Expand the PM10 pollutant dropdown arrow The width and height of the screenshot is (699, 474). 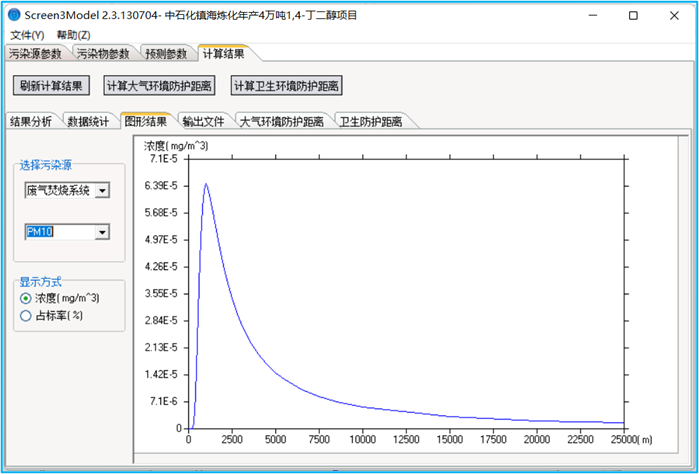click(102, 232)
